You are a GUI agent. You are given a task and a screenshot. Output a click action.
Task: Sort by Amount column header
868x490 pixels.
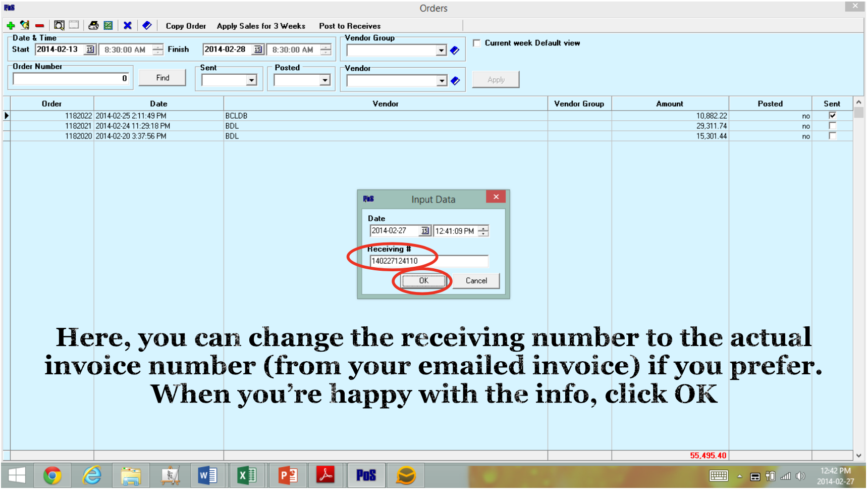(670, 104)
